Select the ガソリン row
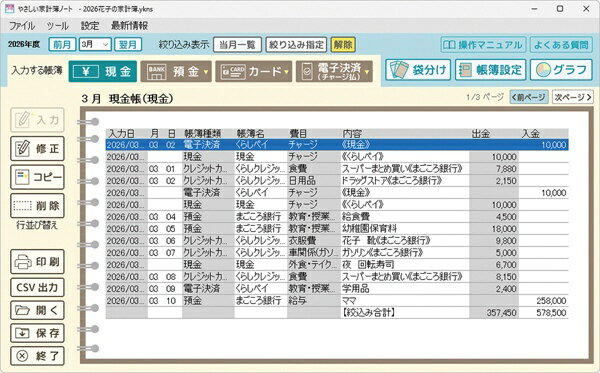The height and width of the screenshot is (373, 600). [x=337, y=253]
